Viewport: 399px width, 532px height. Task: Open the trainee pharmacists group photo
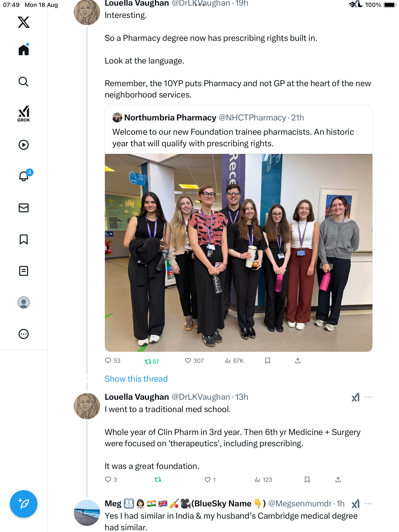[238, 253]
